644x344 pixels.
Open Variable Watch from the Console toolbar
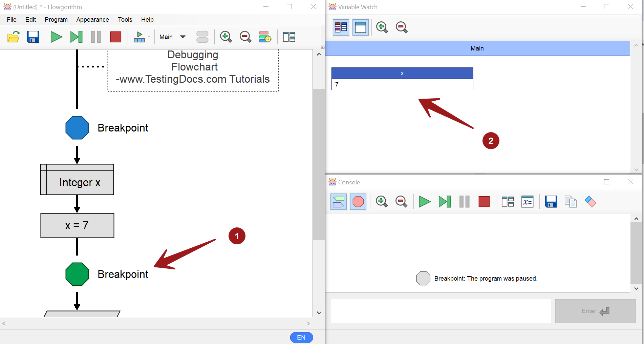point(527,202)
